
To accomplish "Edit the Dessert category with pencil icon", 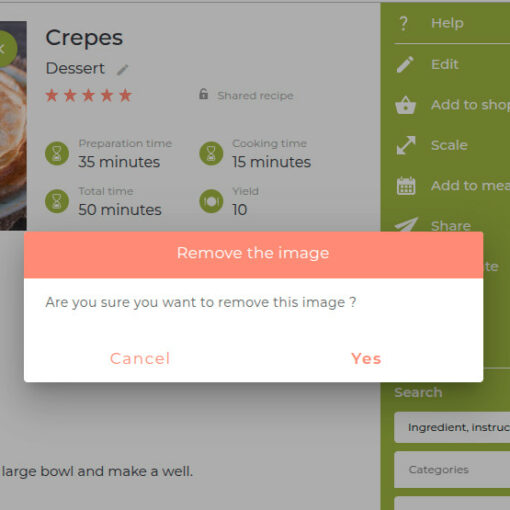I will (122, 70).
